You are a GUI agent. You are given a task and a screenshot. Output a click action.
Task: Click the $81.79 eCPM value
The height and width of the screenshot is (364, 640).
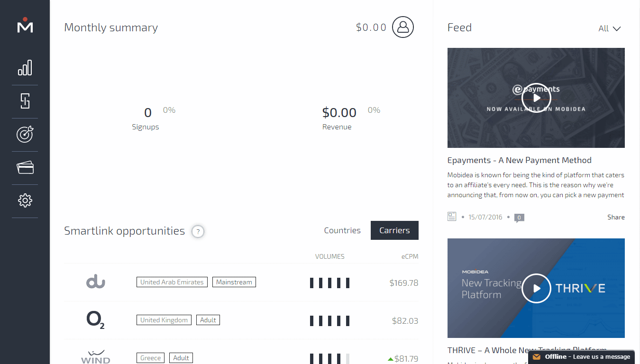tap(406, 359)
